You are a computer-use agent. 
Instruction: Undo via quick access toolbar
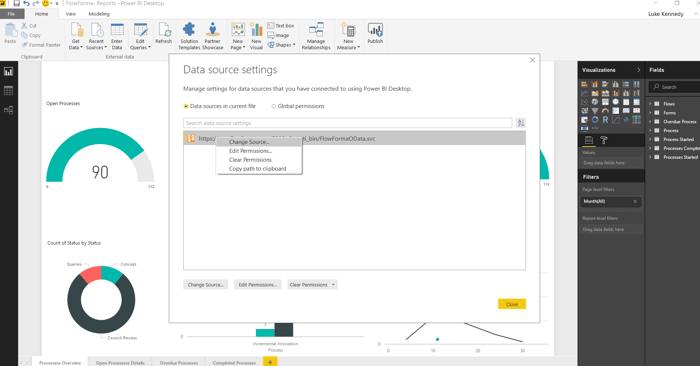point(26,4)
